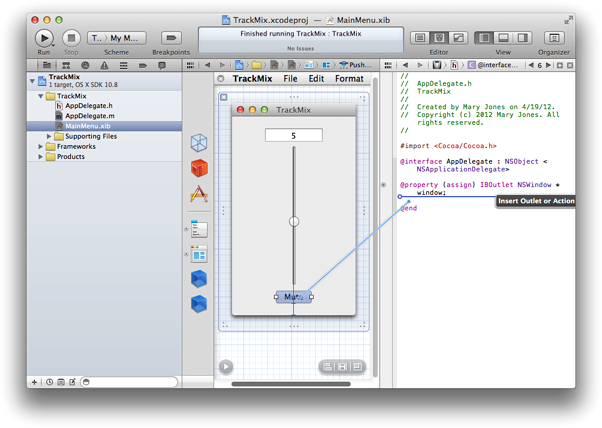602x428 pixels.
Task: Select AppDelegate.m in the navigator
Action: pyautogui.click(x=89, y=116)
